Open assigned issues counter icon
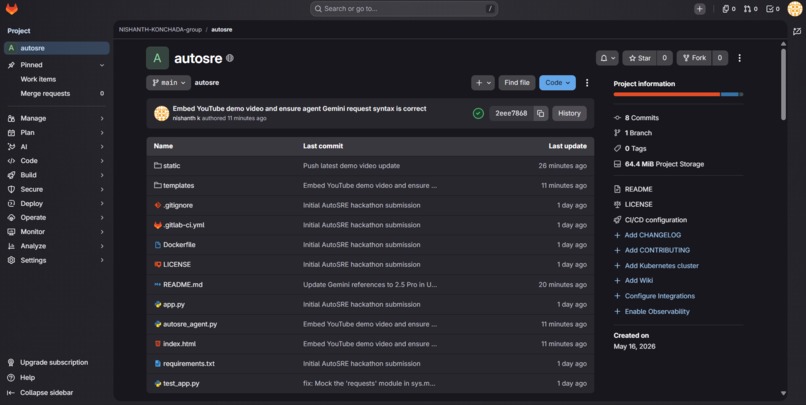The width and height of the screenshot is (806, 405). pos(729,9)
